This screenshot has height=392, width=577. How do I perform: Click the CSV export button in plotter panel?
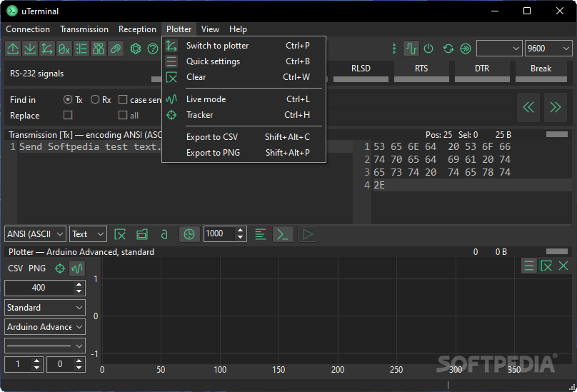16,268
